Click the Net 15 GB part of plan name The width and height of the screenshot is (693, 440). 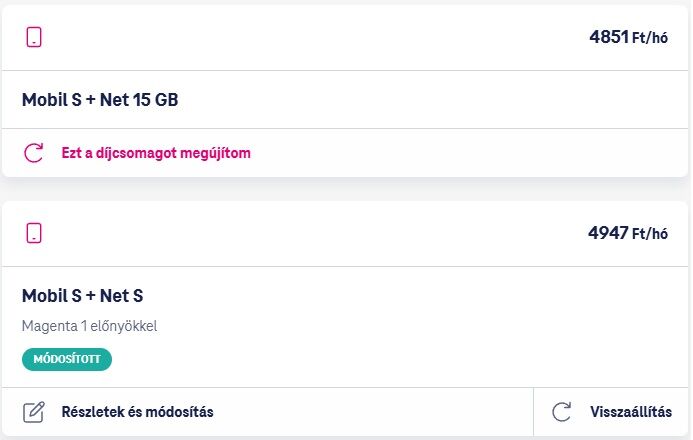pos(139,100)
